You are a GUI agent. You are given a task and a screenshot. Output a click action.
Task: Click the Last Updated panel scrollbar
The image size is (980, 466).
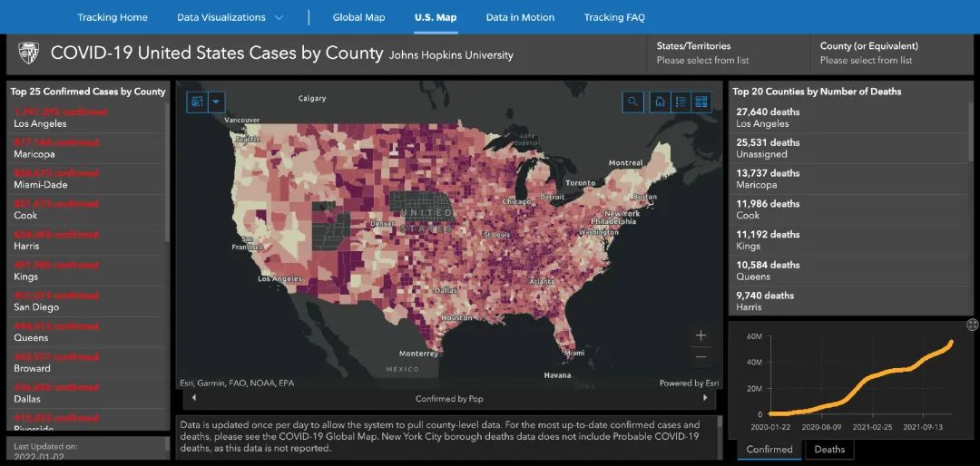[x=167, y=444]
